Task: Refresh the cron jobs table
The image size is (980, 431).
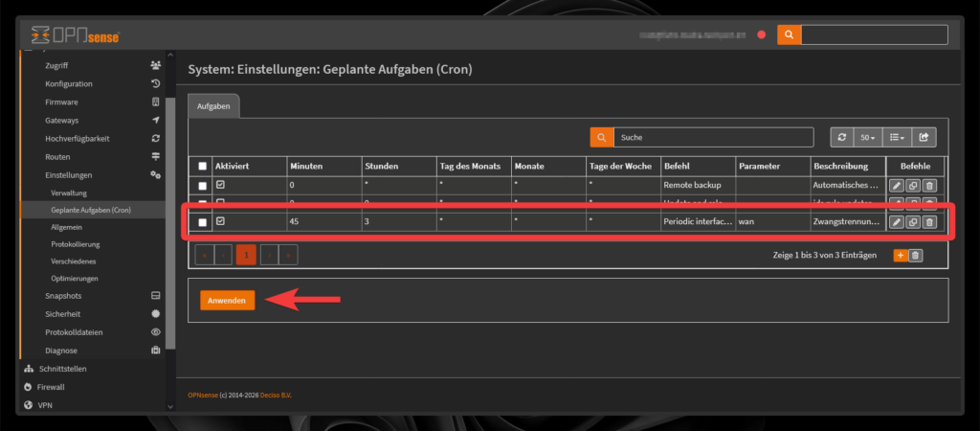Action: (x=841, y=137)
